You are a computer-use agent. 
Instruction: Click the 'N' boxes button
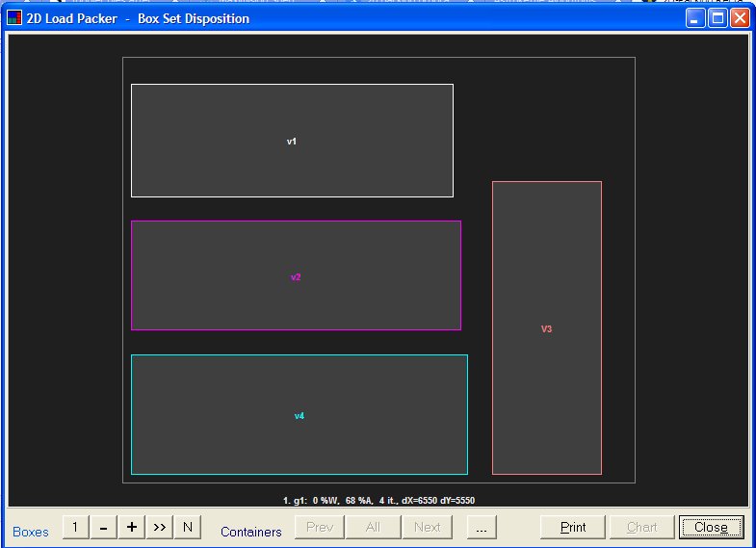coord(188,527)
